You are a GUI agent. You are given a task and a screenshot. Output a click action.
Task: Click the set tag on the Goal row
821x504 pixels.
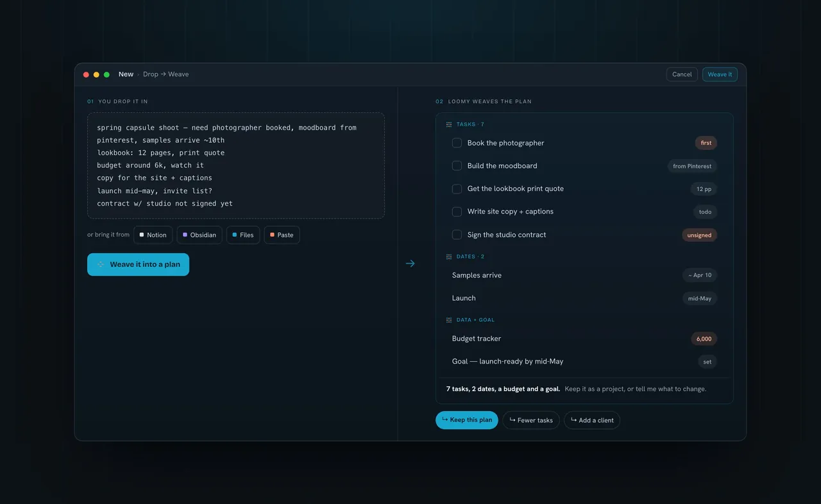tap(707, 362)
